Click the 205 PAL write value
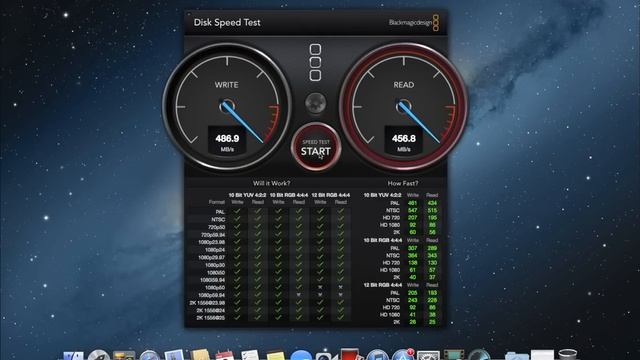Image resolution: width=640 pixels, height=360 pixels. coord(413,293)
